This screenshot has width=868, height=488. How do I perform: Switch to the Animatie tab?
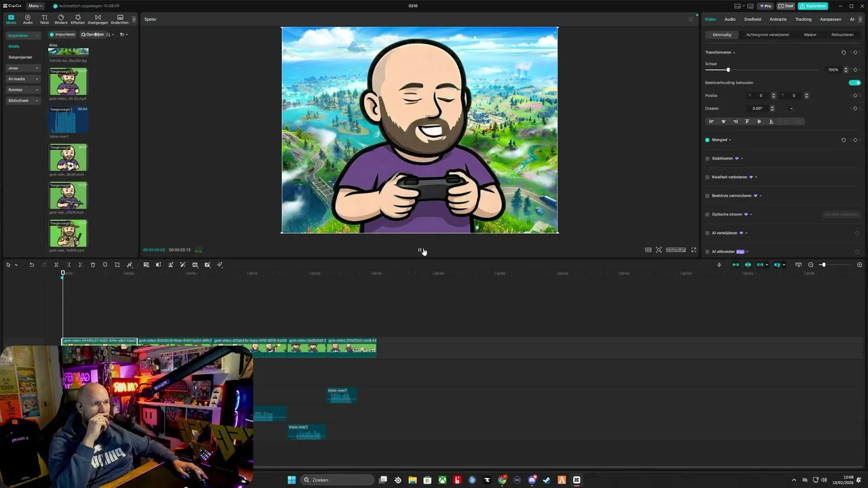(778, 19)
